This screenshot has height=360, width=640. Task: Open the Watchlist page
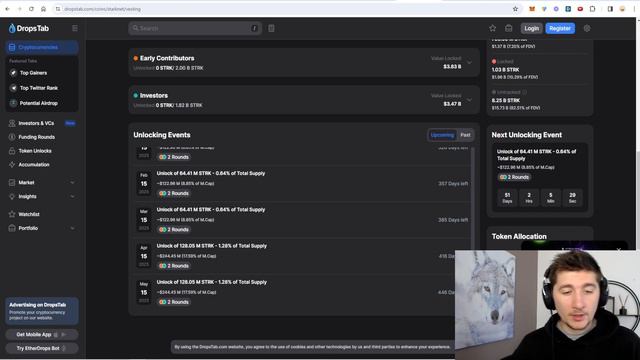pos(29,214)
